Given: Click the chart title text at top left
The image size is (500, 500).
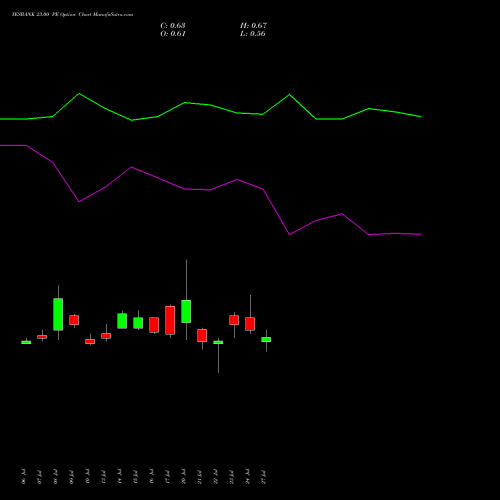Looking at the screenshot, I should 72,14.
